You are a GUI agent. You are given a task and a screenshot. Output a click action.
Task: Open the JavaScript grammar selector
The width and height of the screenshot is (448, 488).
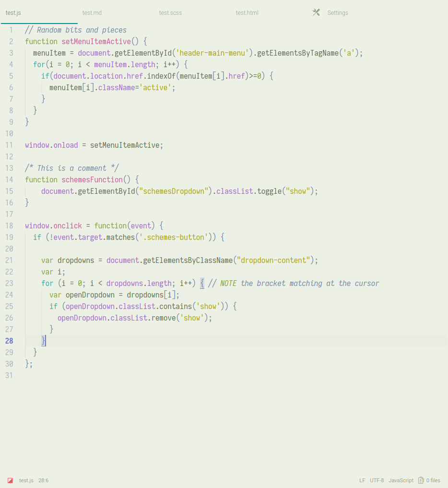pos(401,480)
